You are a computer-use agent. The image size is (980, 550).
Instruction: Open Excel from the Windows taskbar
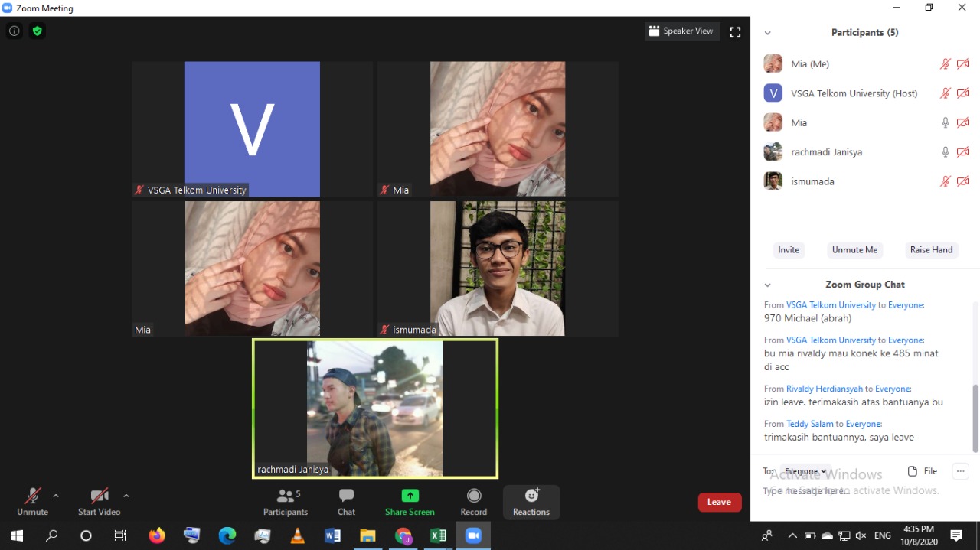point(438,536)
